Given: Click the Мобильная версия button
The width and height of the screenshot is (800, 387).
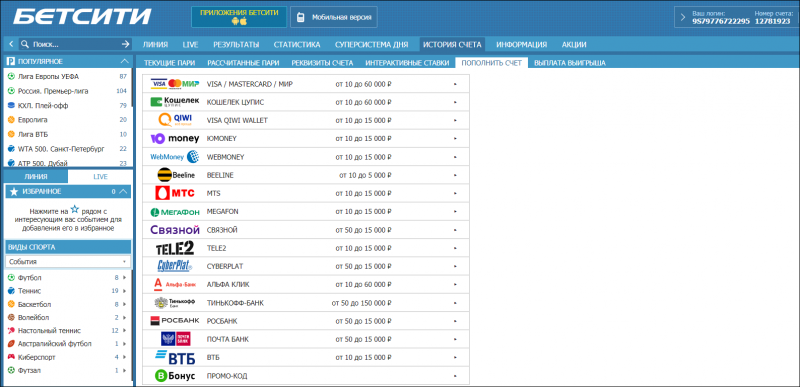Looking at the screenshot, I should (x=334, y=17).
